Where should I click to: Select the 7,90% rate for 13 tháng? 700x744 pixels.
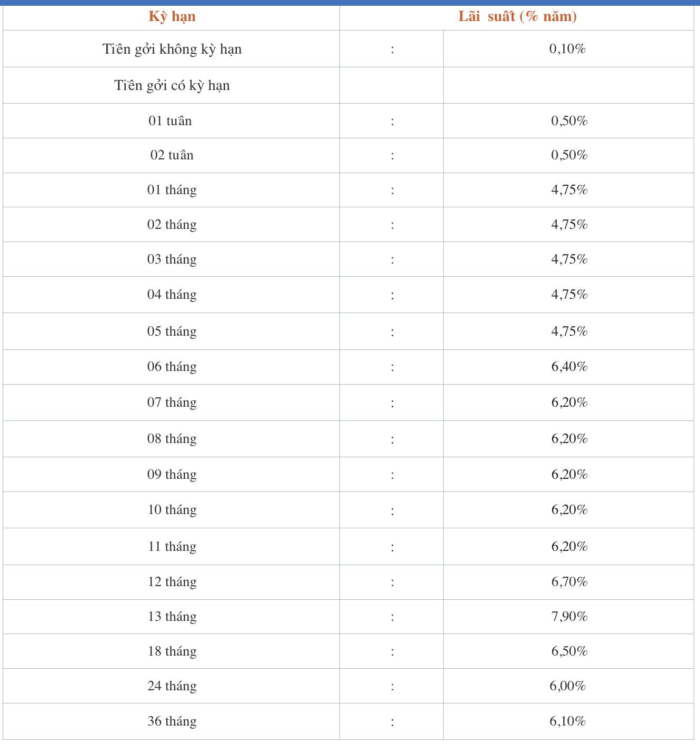569,616
